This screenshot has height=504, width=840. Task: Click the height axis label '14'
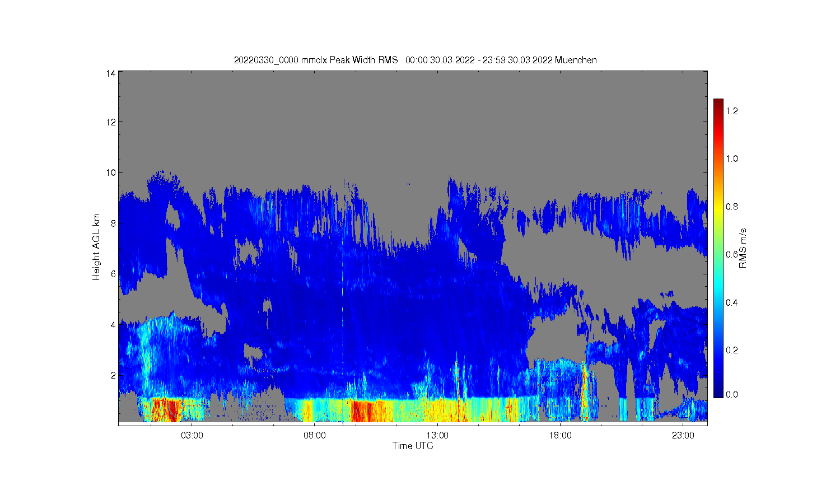(x=111, y=73)
